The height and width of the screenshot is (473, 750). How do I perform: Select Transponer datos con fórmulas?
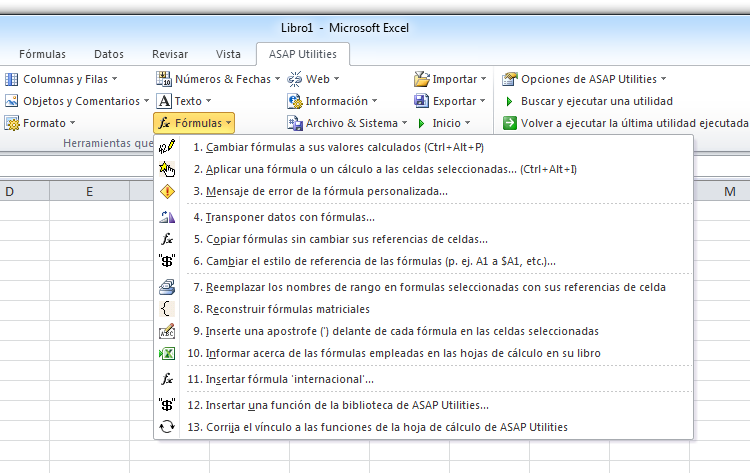point(424,217)
